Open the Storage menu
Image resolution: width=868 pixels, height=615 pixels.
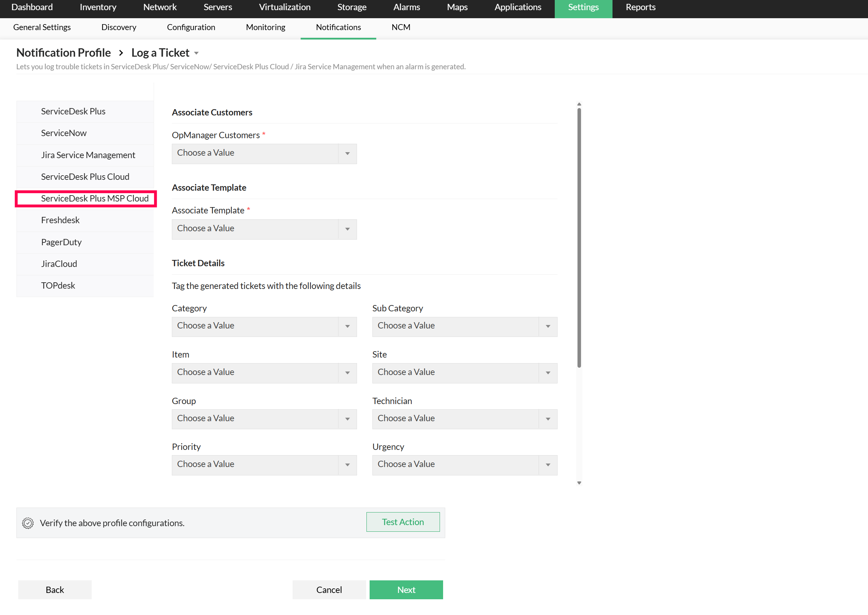352,7
